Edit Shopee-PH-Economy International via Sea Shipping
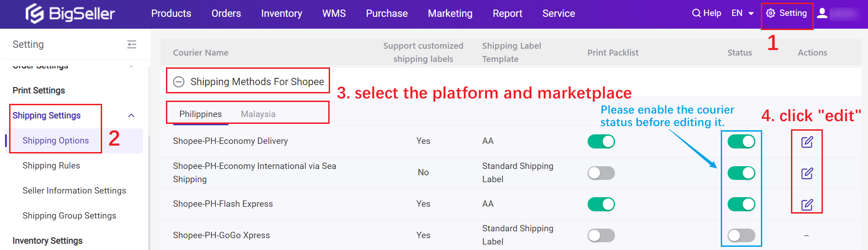 click(807, 173)
